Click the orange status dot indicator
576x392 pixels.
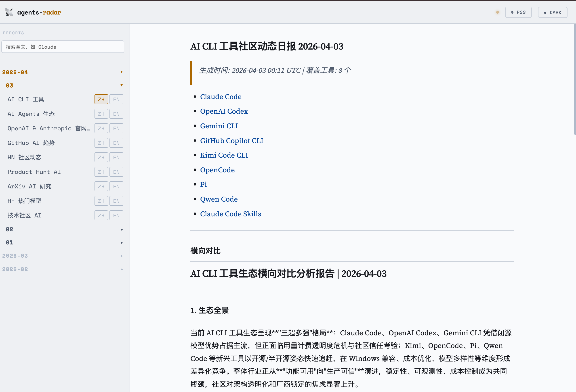(497, 12)
